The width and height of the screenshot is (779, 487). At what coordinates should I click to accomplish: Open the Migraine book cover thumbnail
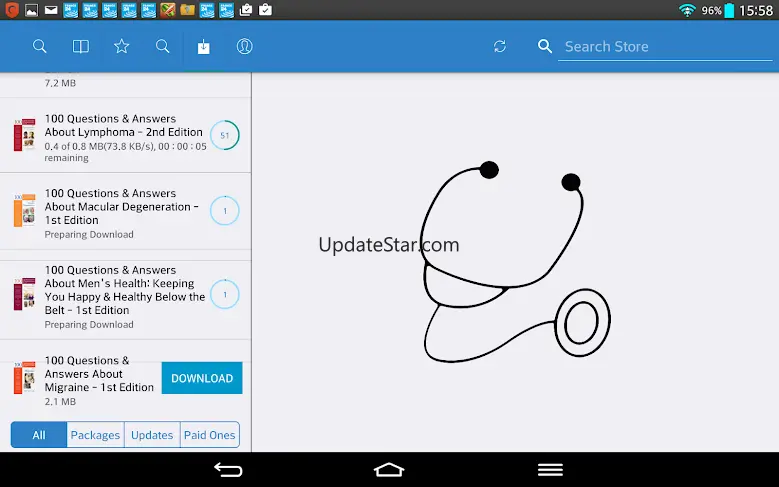click(x=24, y=378)
